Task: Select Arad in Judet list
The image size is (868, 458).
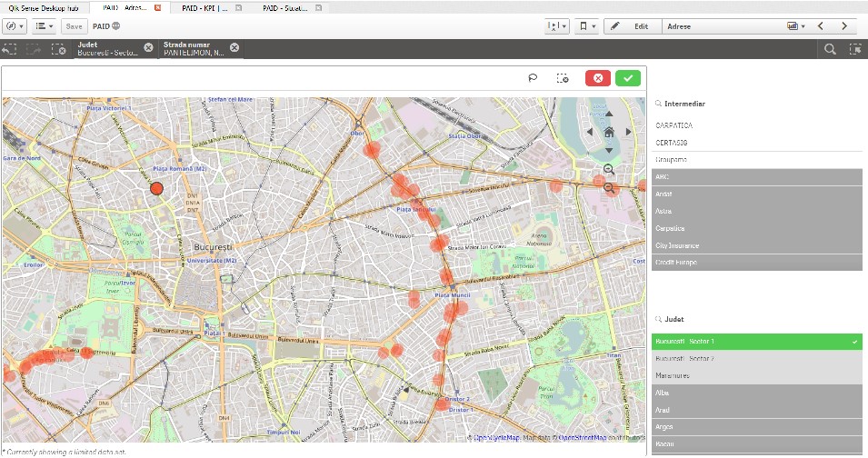Action: click(x=757, y=410)
